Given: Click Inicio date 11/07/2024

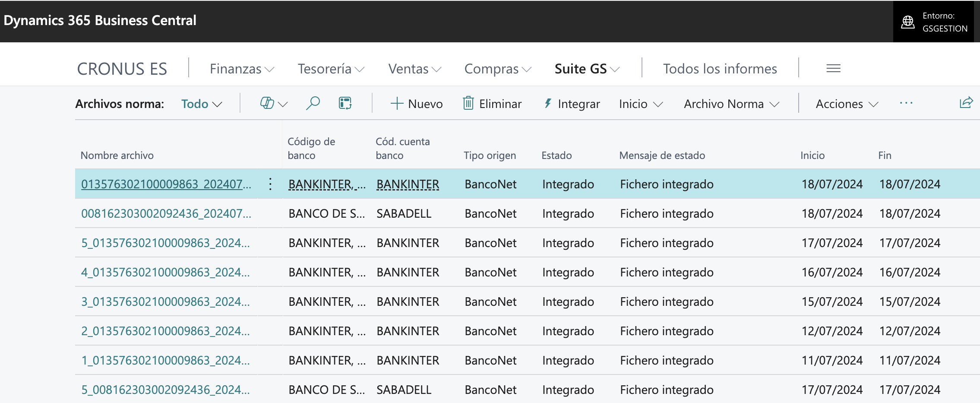Looking at the screenshot, I should tap(832, 360).
